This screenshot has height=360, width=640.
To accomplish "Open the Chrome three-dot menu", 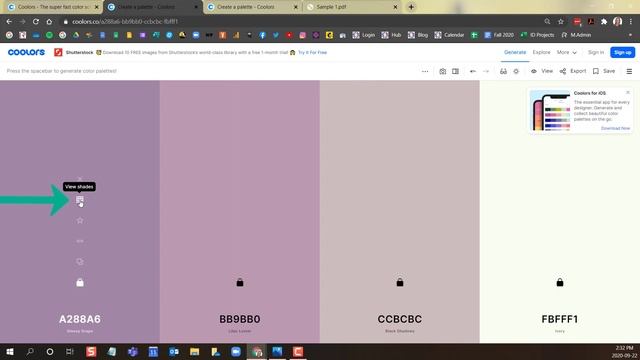I will click(x=631, y=22).
